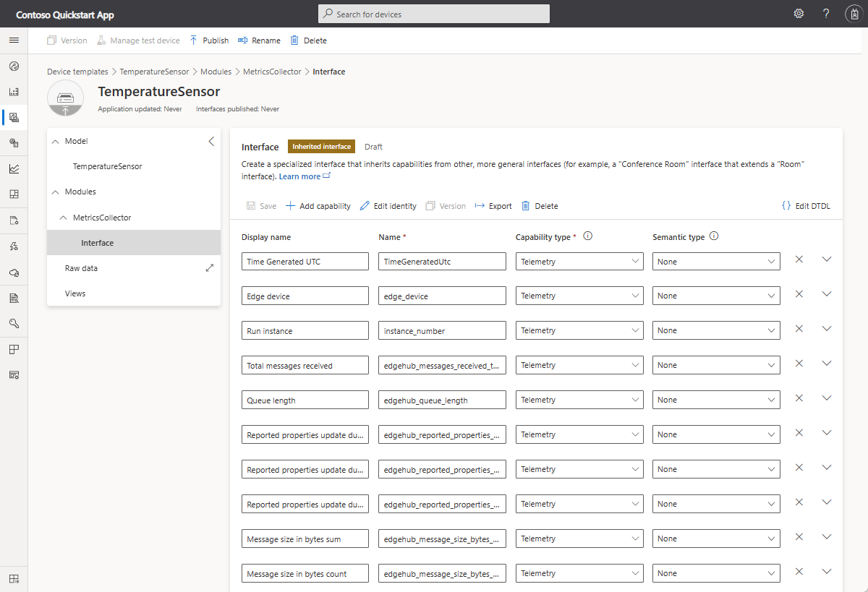Open the Dashboard icon in the left sidebar
Viewport: 868px width, 592px height.
[14, 67]
